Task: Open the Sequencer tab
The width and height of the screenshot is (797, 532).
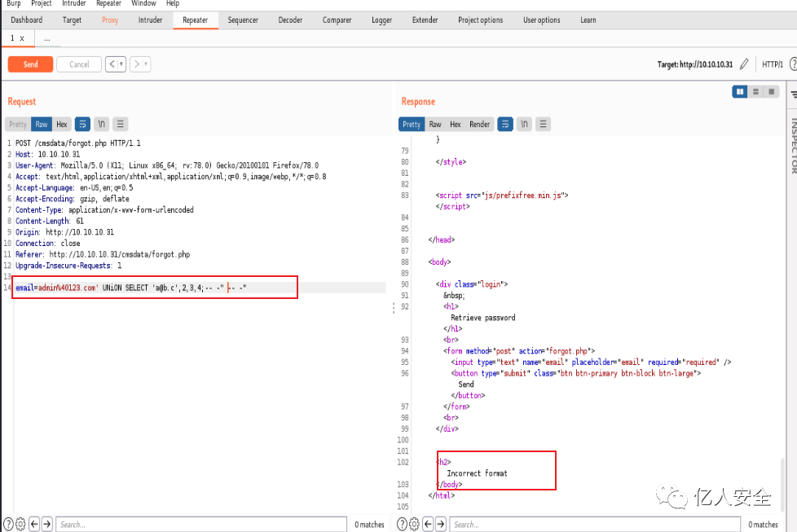Action: (x=243, y=20)
